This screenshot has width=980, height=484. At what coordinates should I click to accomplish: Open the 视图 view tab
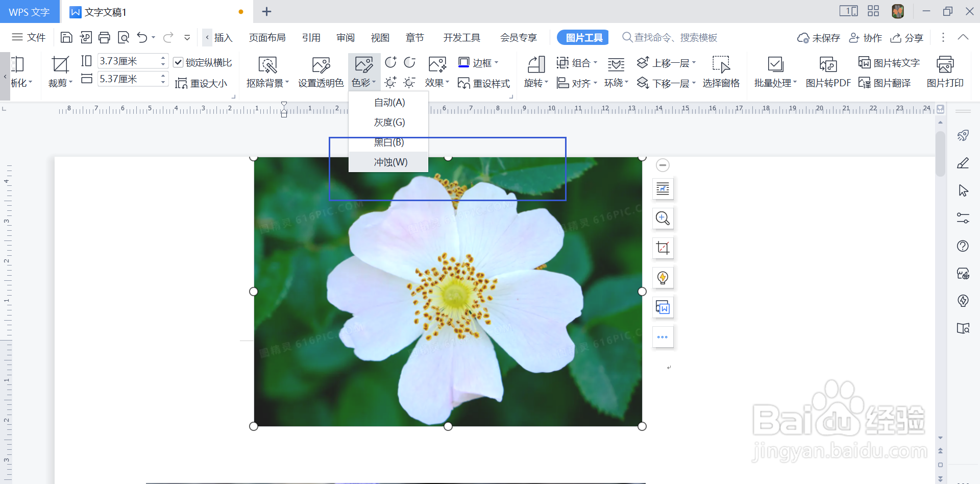click(380, 37)
